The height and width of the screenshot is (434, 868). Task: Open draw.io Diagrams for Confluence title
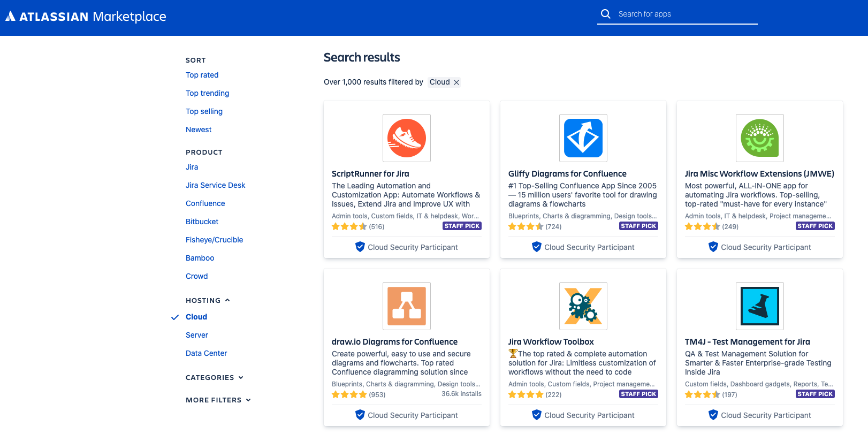point(394,342)
